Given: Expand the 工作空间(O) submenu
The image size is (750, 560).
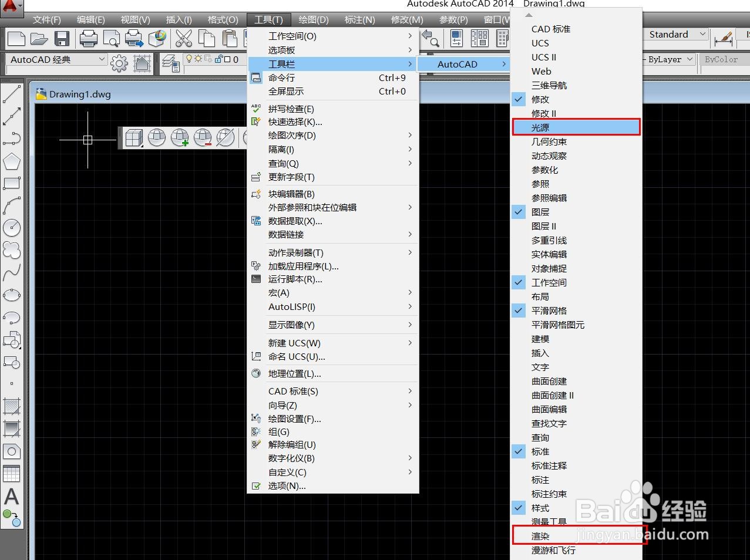Looking at the screenshot, I should (333, 36).
